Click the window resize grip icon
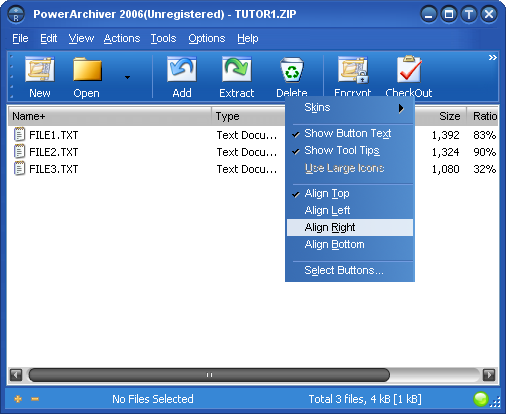Image resolution: width=506 pixels, height=414 pixels. point(495,402)
